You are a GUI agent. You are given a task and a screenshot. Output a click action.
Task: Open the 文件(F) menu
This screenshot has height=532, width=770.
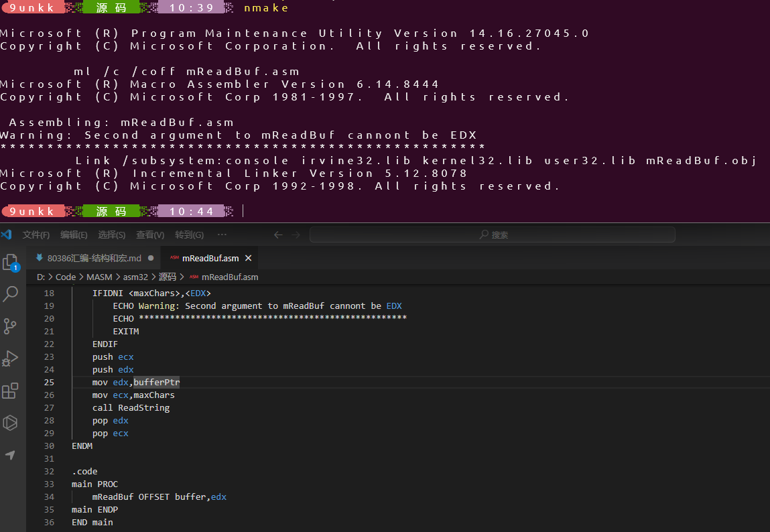click(36, 235)
